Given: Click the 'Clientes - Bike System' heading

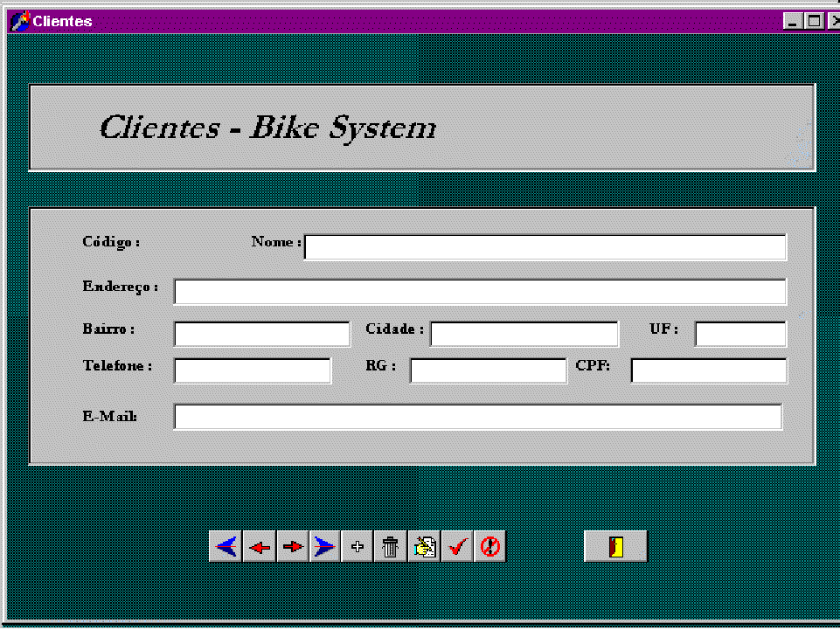Looking at the screenshot, I should point(267,128).
